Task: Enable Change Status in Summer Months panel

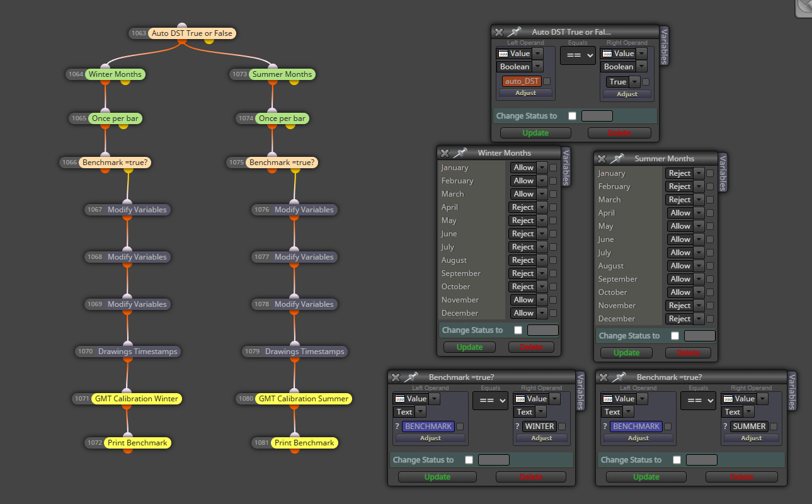Action: 675,336
